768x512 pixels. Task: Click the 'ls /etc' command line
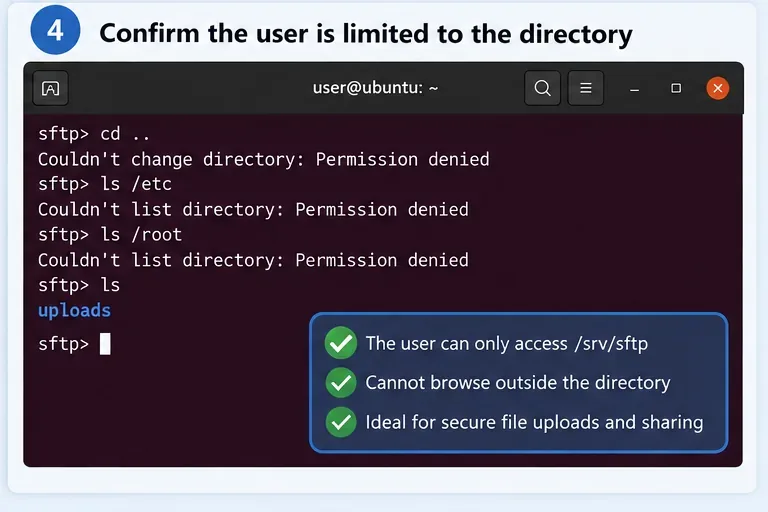[105, 184]
